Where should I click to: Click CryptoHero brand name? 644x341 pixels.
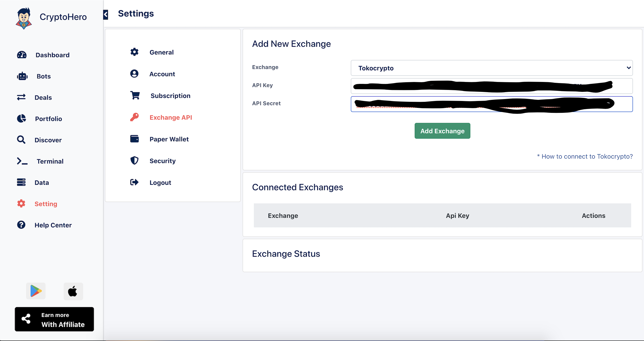click(63, 17)
